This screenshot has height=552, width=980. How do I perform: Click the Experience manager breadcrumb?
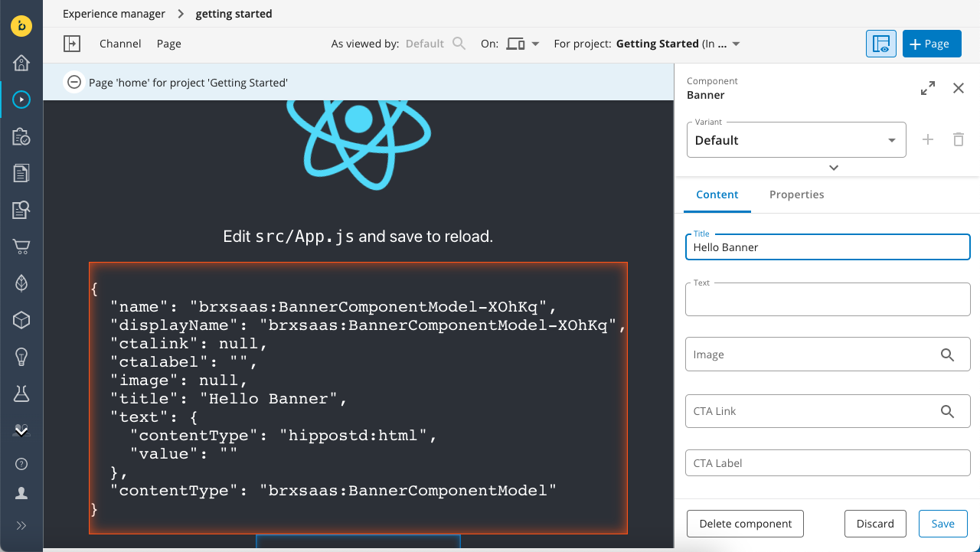[114, 14]
